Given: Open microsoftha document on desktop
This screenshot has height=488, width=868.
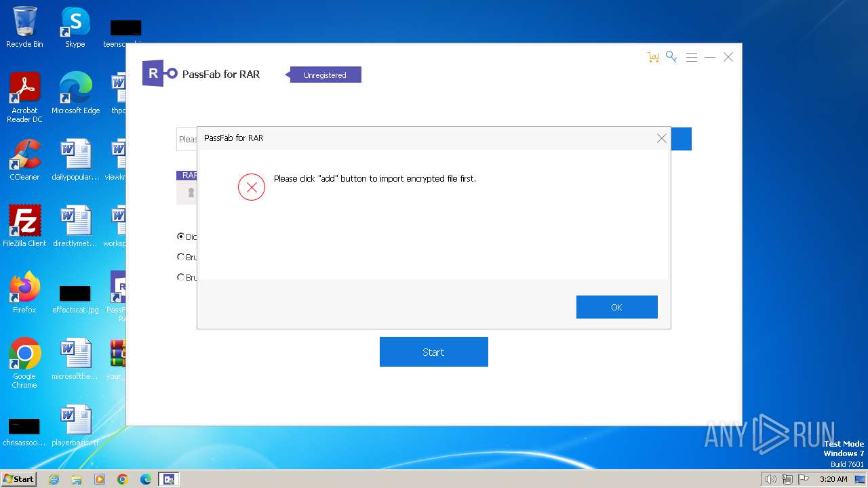Looking at the screenshot, I should coord(75,359).
